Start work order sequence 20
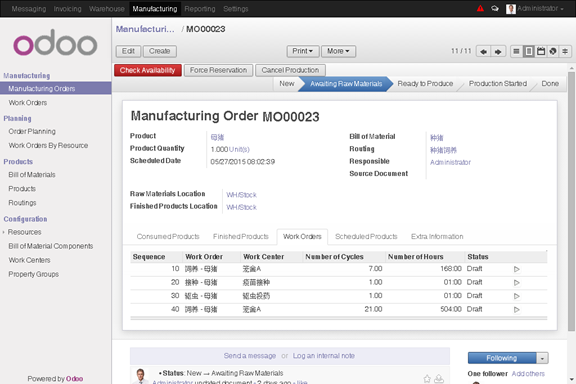Viewport: 576px width, 384px height. pos(516,283)
